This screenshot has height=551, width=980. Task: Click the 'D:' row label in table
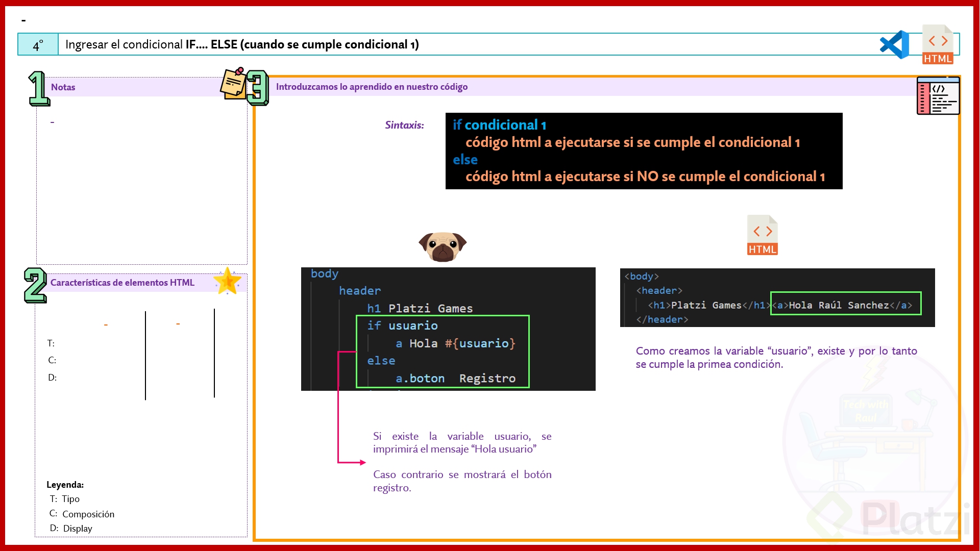(53, 378)
